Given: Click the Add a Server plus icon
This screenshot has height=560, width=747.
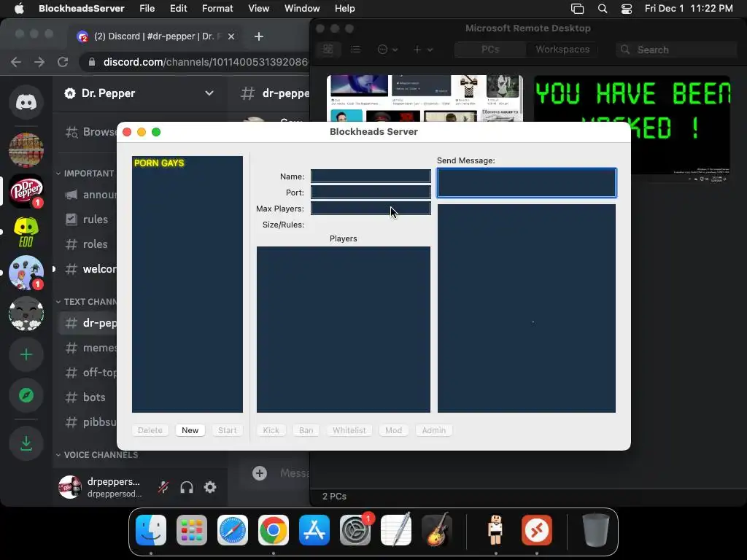Looking at the screenshot, I should click(26, 355).
